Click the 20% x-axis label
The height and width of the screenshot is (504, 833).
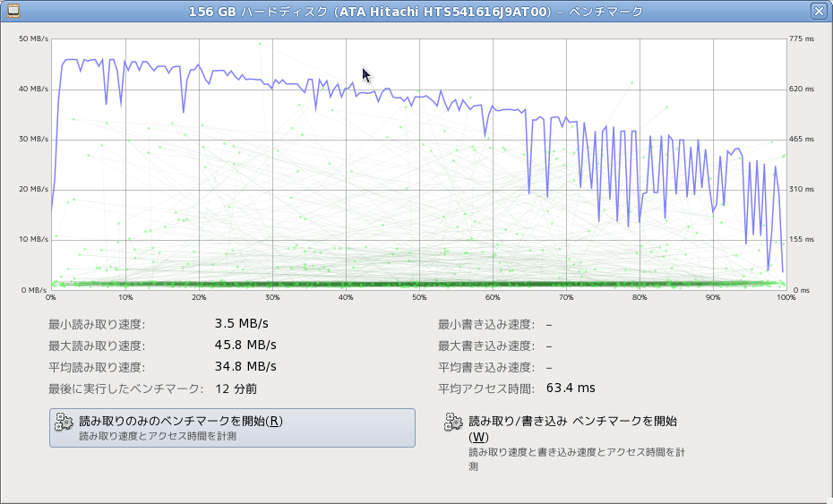199,297
